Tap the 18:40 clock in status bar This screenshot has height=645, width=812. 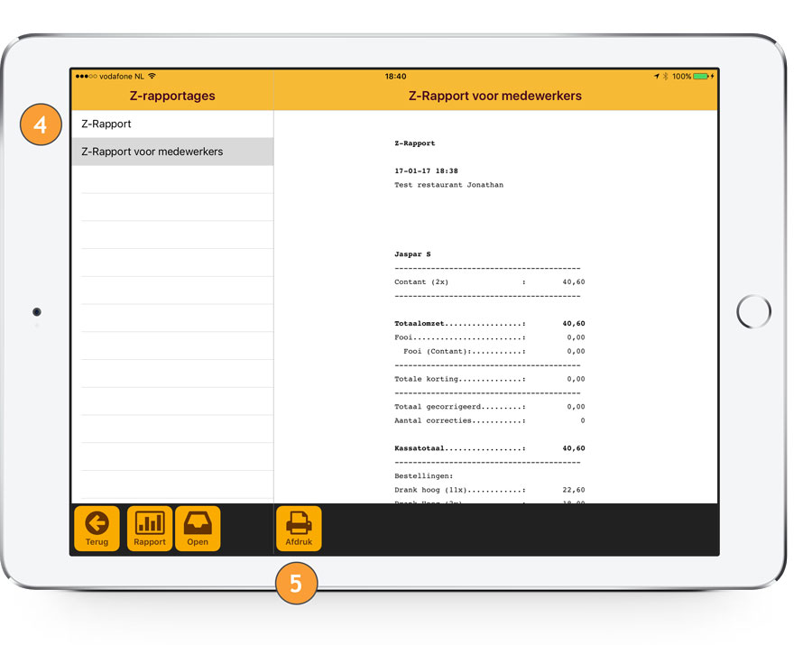click(x=395, y=77)
